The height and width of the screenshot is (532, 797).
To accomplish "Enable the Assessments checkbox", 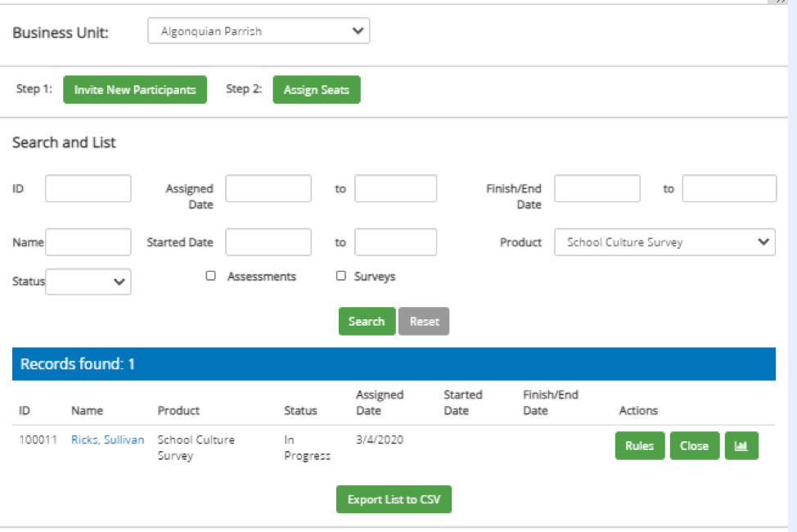I will tap(210, 277).
